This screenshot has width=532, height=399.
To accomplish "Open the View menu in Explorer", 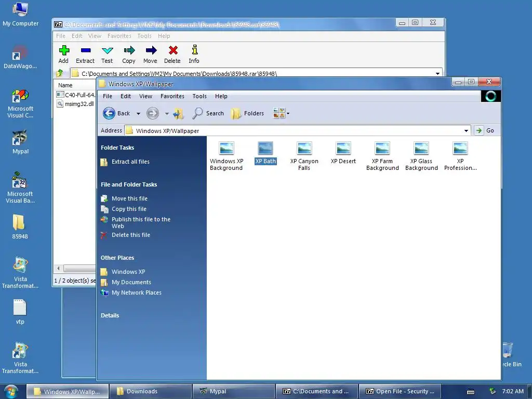I will point(145,96).
